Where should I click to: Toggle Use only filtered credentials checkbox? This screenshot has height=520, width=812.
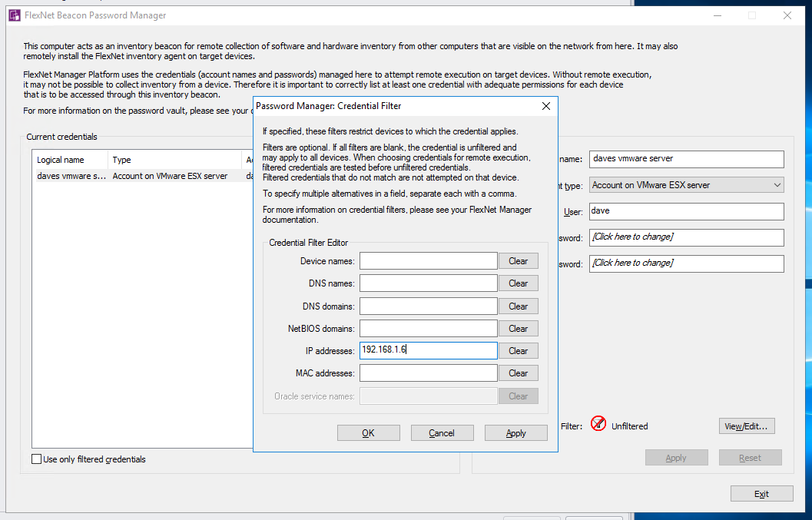click(x=36, y=459)
